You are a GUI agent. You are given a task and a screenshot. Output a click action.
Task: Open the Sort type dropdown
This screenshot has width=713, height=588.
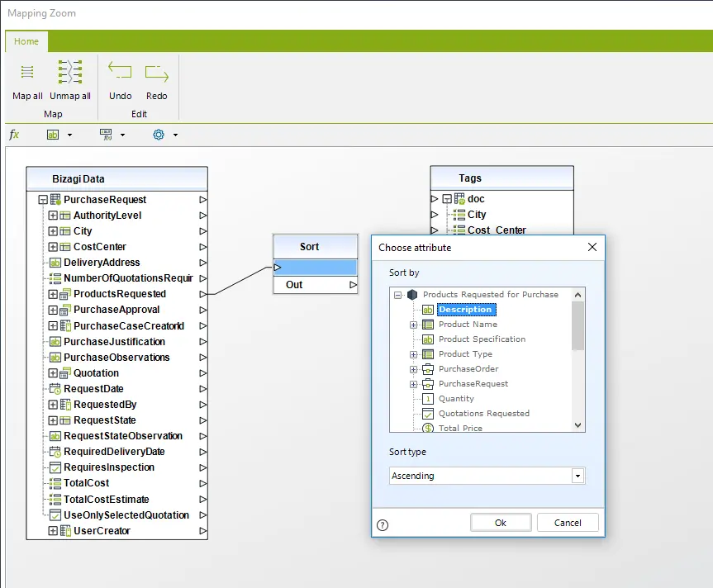[578, 476]
